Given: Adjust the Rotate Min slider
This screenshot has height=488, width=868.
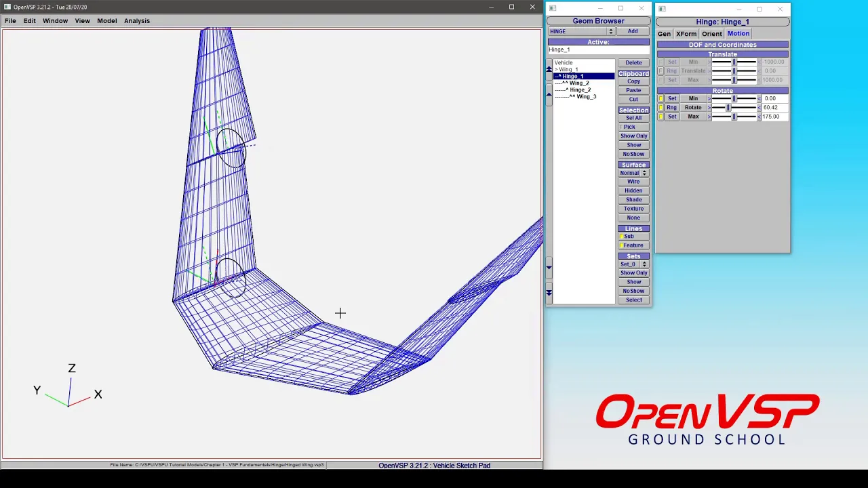Looking at the screenshot, I should point(734,98).
